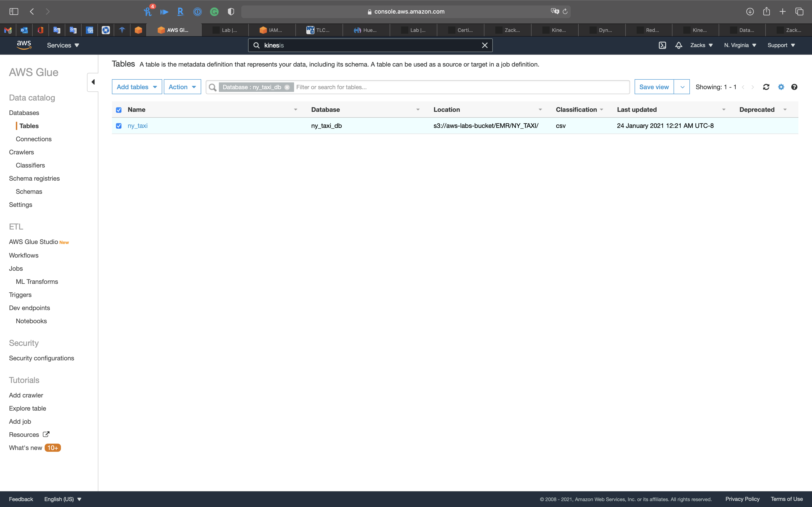Clear the kinesis search with X icon
812x507 pixels.
pos(485,45)
